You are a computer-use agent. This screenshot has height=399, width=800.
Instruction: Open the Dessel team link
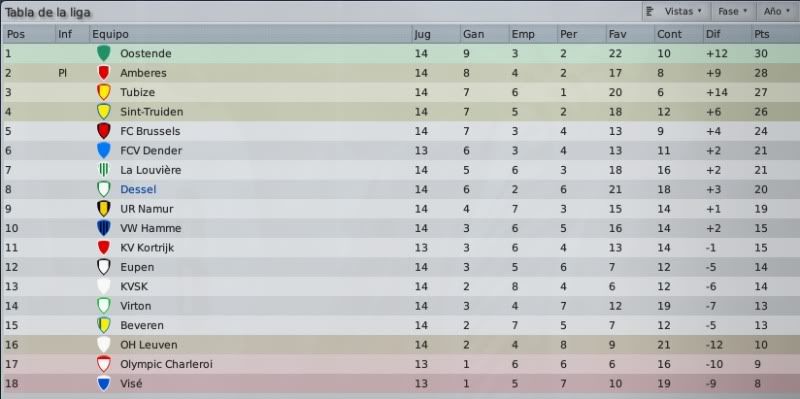click(x=138, y=189)
